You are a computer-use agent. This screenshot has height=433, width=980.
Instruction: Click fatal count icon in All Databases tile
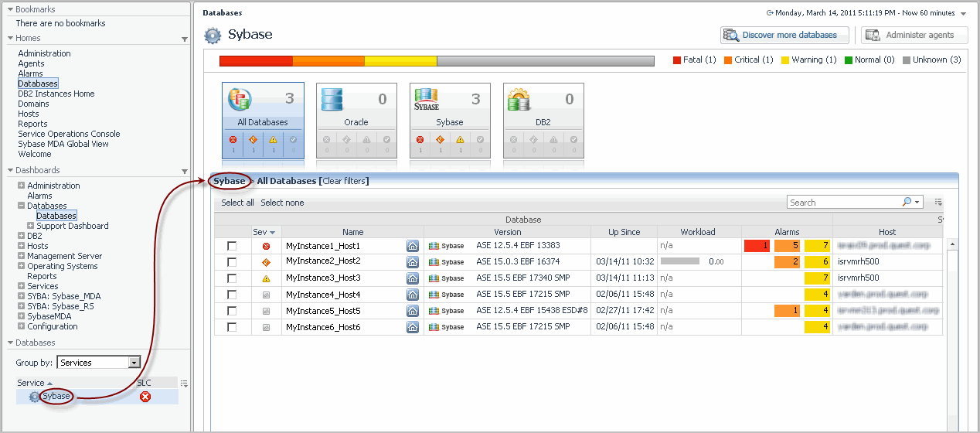232,140
